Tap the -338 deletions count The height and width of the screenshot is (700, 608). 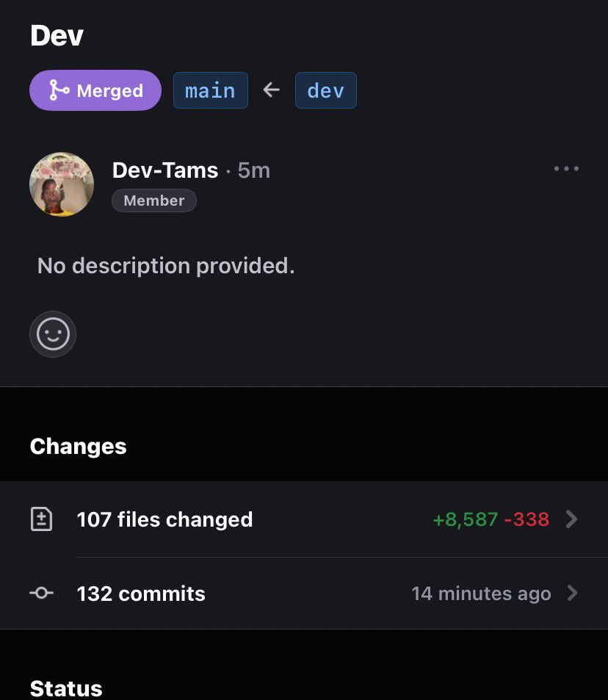click(x=526, y=519)
